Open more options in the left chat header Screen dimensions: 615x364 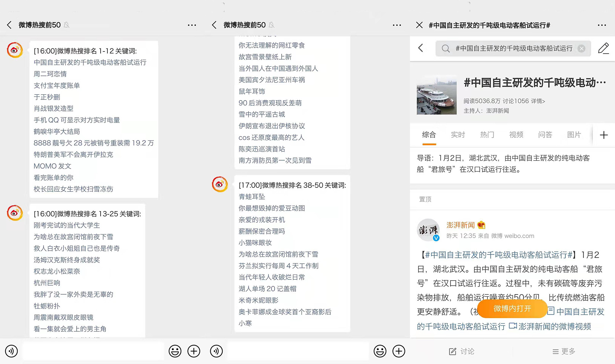click(192, 25)
